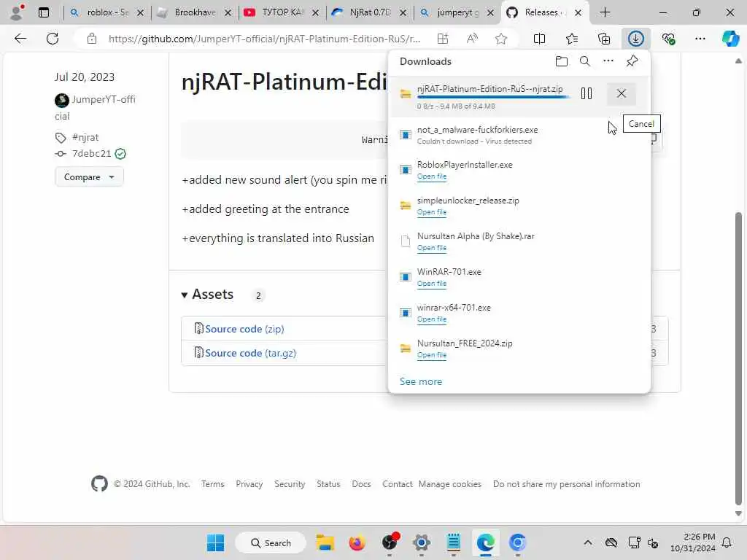Pause the njRAT zip download

[587, 93]
